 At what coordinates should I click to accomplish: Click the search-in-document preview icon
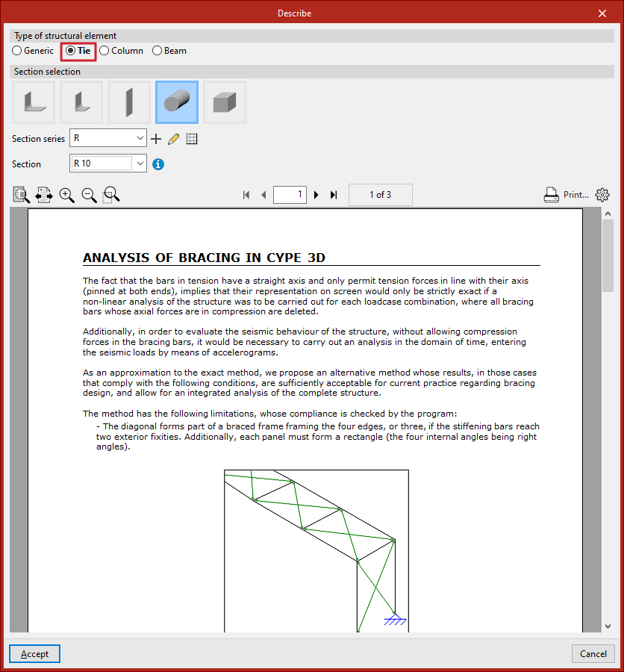[x=21, y=195]
